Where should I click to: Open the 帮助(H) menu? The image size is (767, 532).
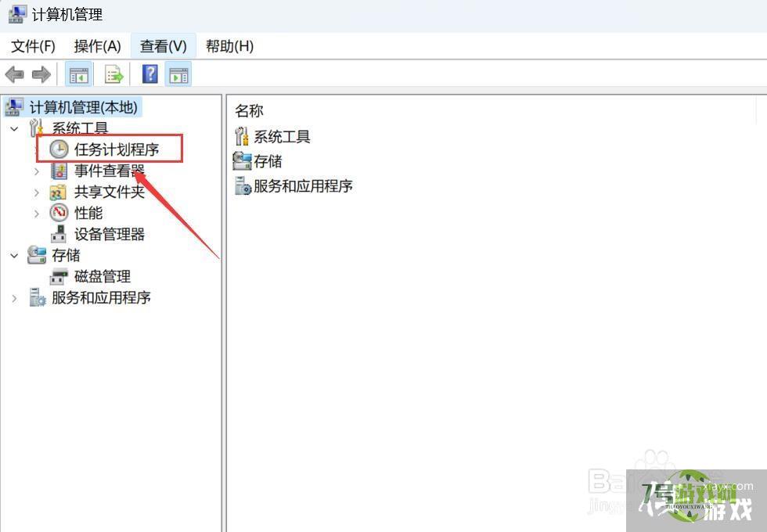(229, 46)
